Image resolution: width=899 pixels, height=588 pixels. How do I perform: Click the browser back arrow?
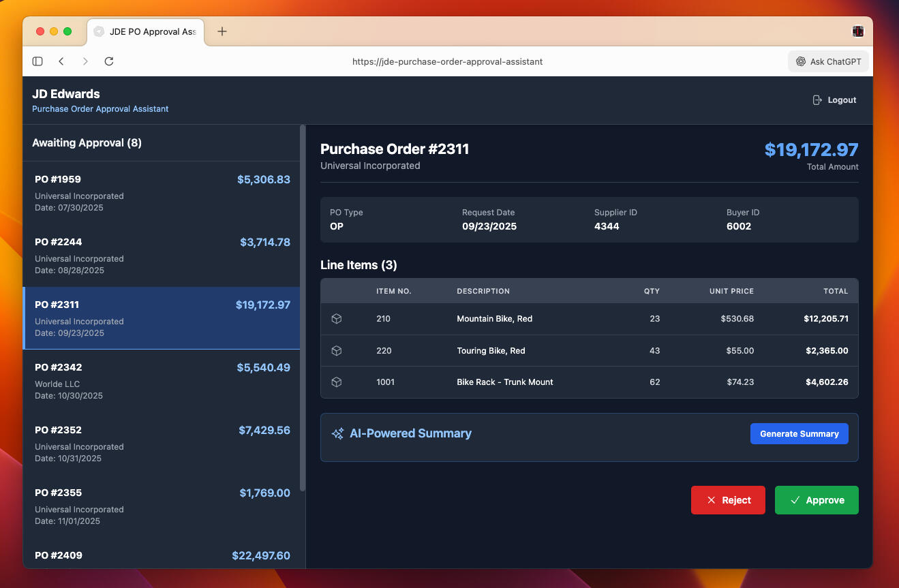61,61
